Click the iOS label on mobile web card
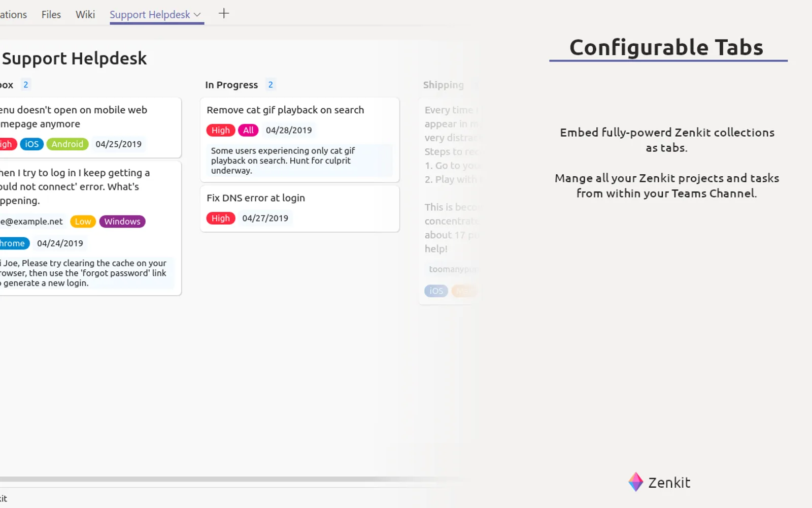The image size is (812, 508). pyautogui.click(x=32, y=144)
